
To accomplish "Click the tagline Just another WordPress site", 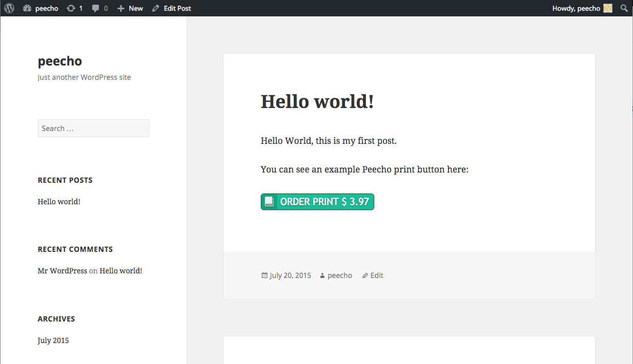I will coord(85,77).
